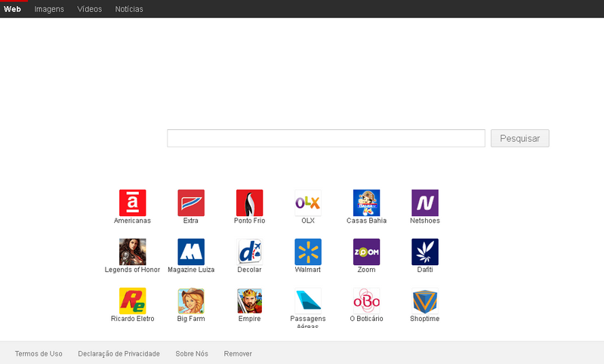Open the Passagens Aéreas icon

308,301
